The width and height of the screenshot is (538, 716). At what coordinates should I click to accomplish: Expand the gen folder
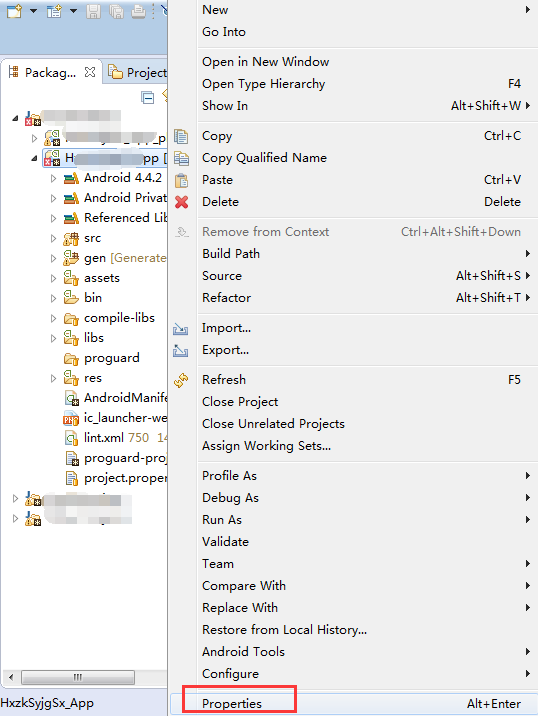(53, 258)
